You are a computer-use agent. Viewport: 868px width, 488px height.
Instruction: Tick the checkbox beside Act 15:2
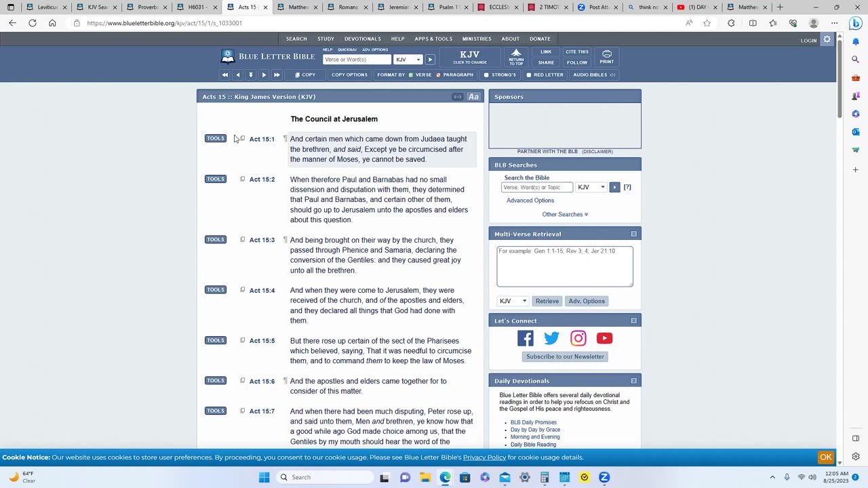point(242,179)
